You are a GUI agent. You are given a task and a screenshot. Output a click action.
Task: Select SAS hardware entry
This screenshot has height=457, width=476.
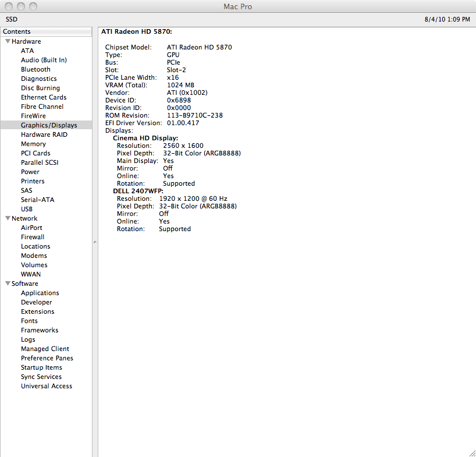pos(26,190)
